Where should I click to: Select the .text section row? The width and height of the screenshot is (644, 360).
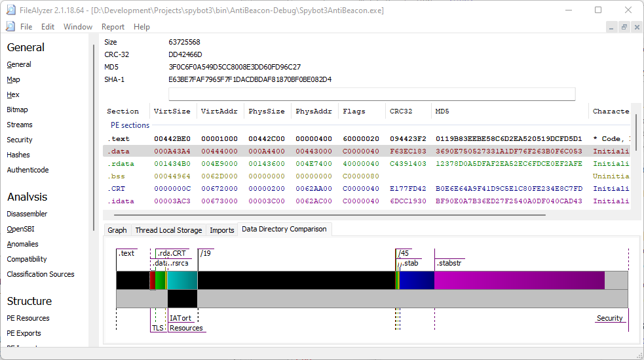pyautogui.click(x=366, y=139)
